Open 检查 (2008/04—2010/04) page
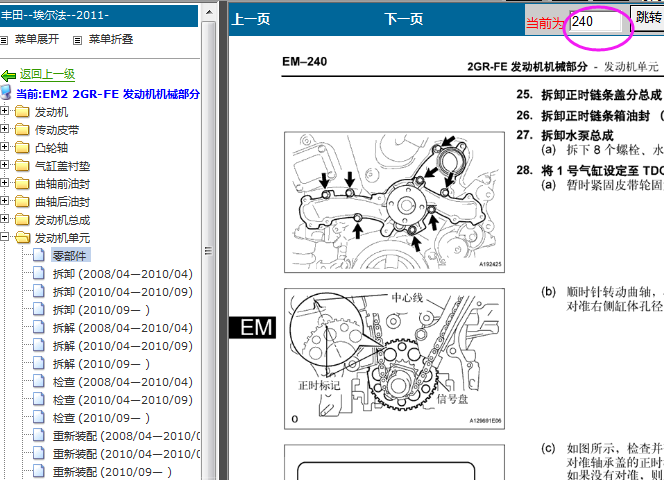664x480 pixels. (123, 382)
